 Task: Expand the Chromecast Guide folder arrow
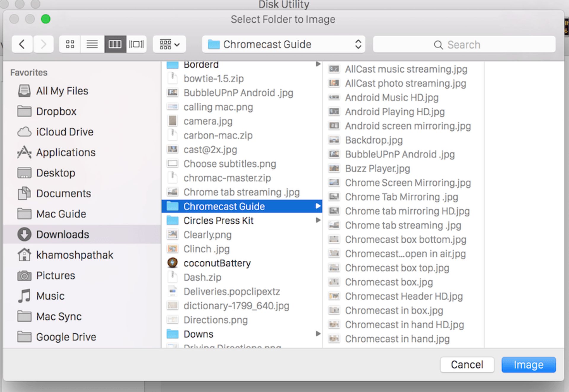pyautogui.click(x=318, y=206)
